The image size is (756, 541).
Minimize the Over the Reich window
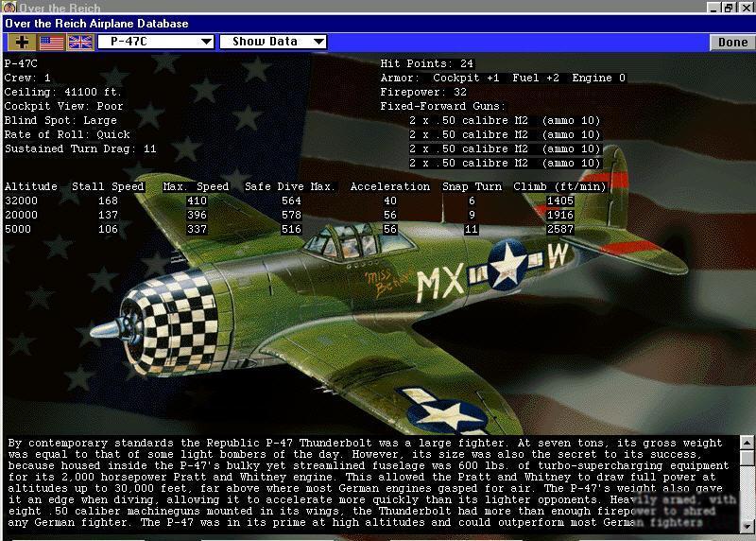click(x=714, y=8)
